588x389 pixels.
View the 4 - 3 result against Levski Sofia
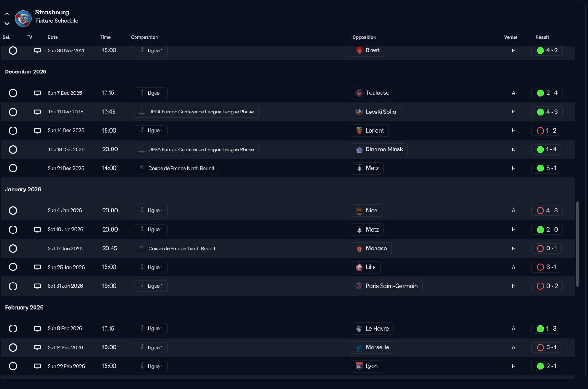click(547, 112)
